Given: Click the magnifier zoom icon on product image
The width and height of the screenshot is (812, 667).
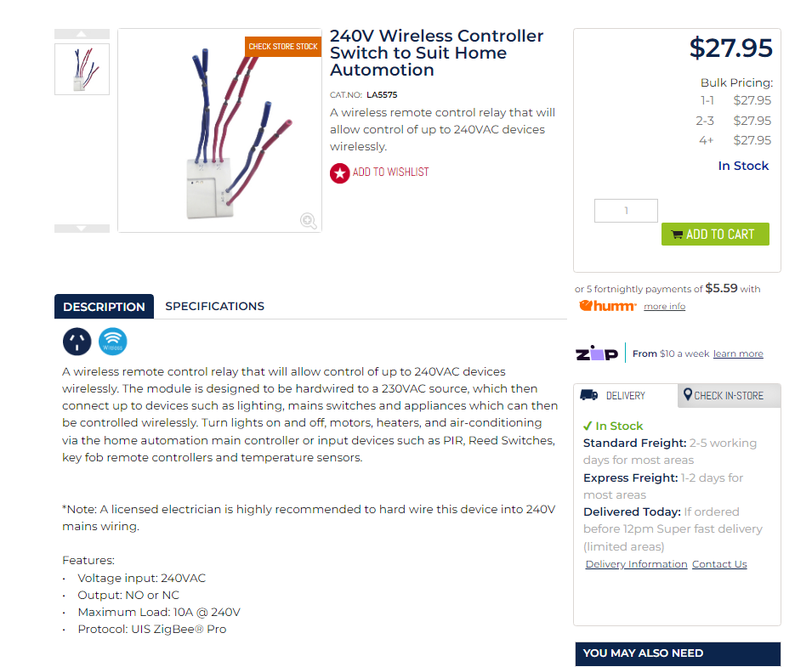Looking at the screenshot, I should point(309,221).
